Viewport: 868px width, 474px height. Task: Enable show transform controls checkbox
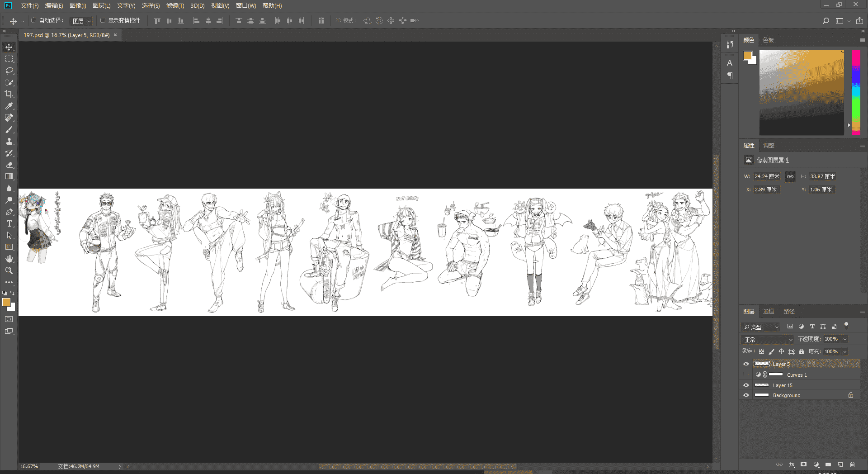(x=103, y=20)
